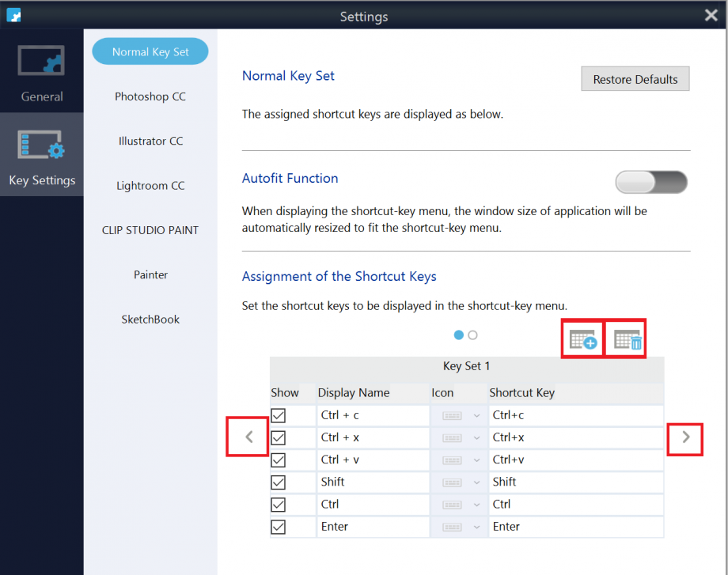Select the Illustrator CC key set

click(150, 141)
